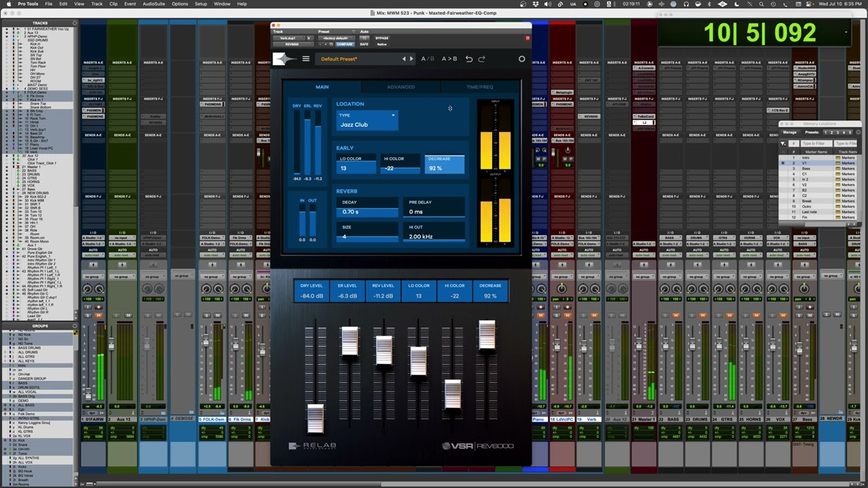868x488 pixels.
Task: Click the red plugin target button
Action: click(x=528, y=38)
